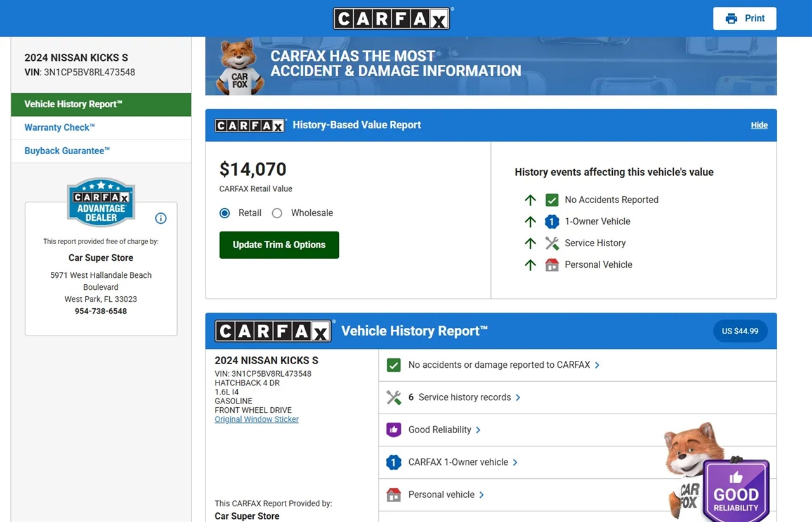Click the blue 1-Owner Vehicle badge icon
Viewport: 812px width, 522px height.
coord(552,221)
